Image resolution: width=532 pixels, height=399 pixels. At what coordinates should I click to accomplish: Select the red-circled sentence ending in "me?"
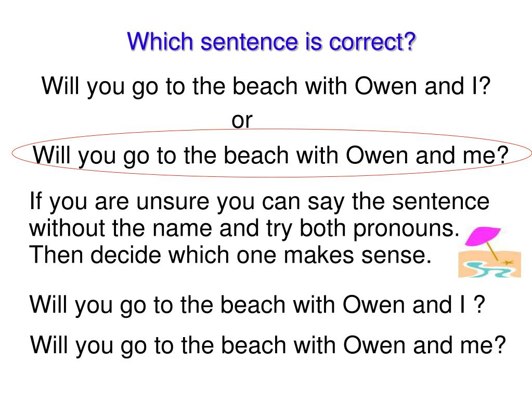click(x=270, y=156)
